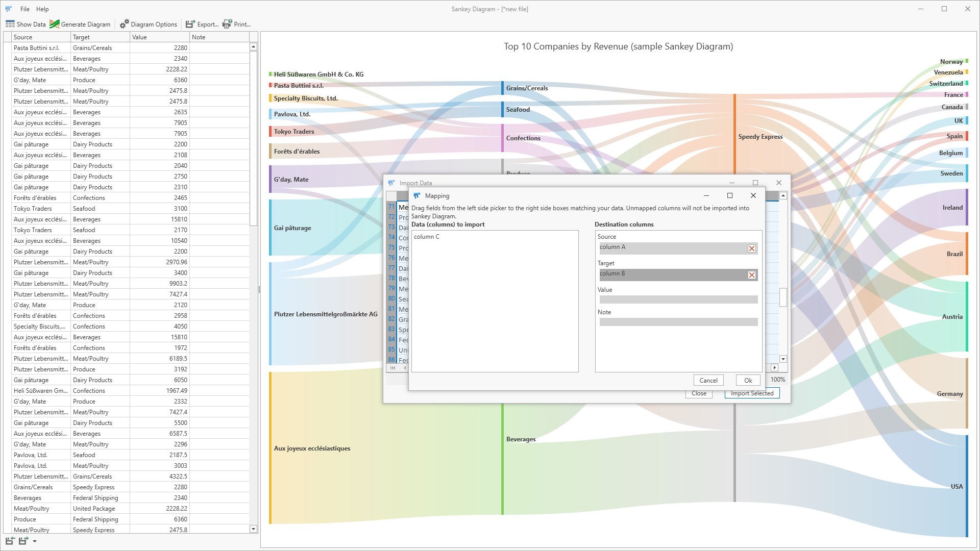Remove column B from the Target mapping

[751, 275]
